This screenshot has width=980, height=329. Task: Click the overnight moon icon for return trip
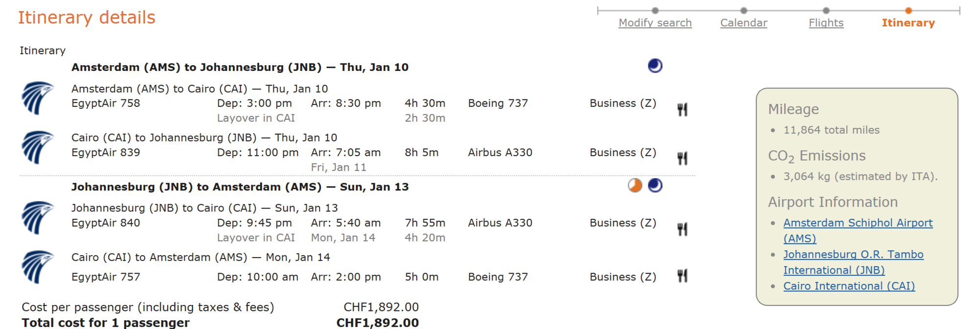pos(655,186)
